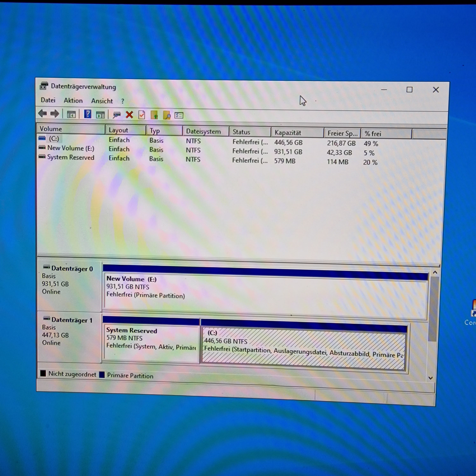Image resolution: width=476 pixels, height=476 pixels.
Task: Select New Volume (E:) row in list
Action: tap(70, 148)
